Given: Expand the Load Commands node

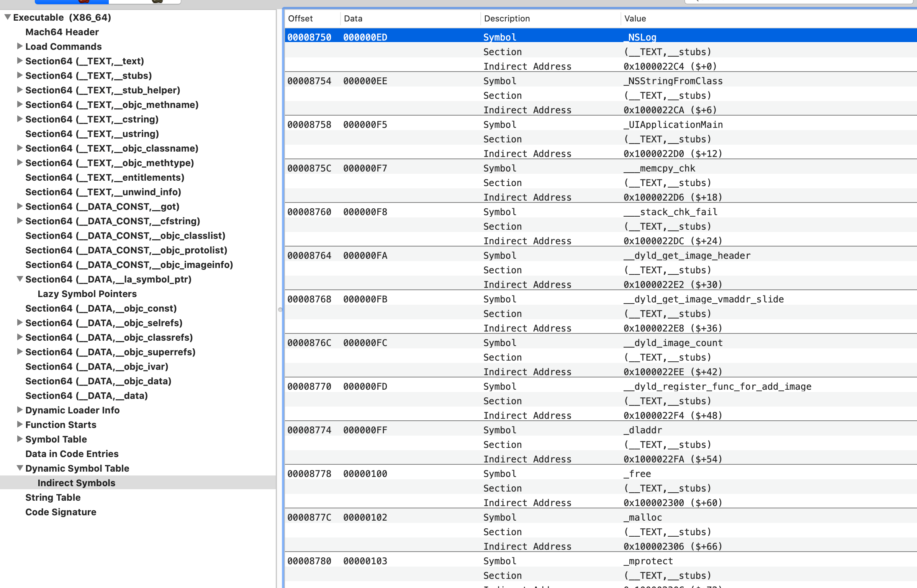Looking at the screenshot, I should [20, 46].
